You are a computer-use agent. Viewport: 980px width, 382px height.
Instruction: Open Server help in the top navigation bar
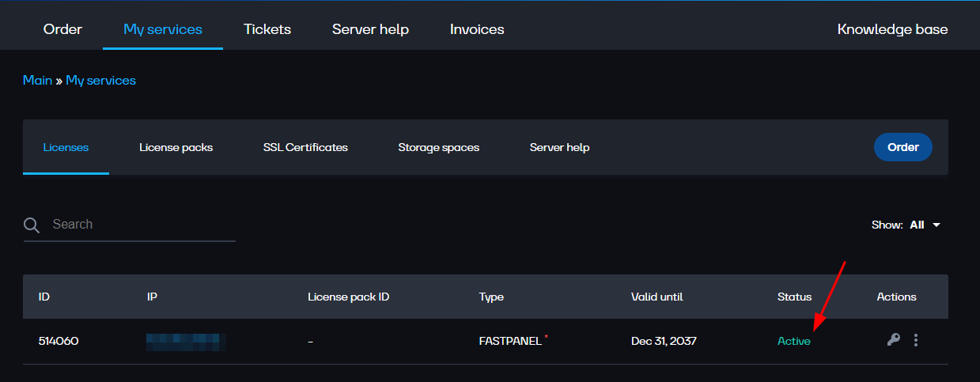click(x=370, y=29)
